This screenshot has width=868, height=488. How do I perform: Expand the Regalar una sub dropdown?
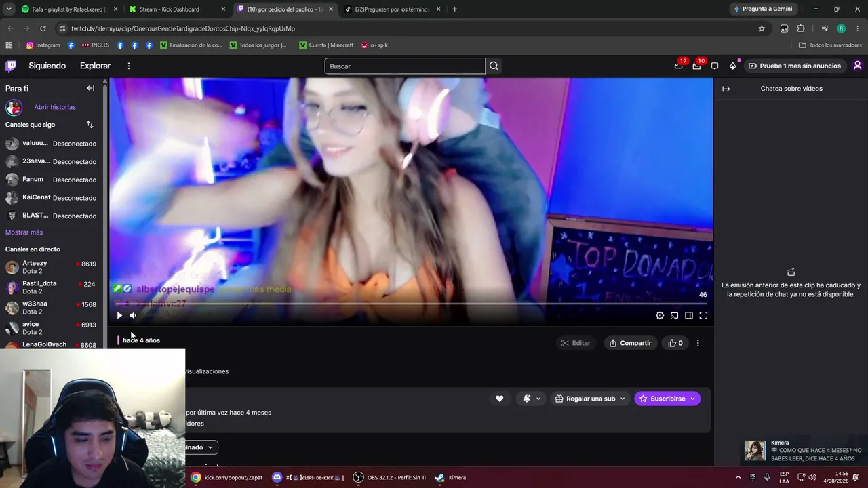[x=590, y=399]
